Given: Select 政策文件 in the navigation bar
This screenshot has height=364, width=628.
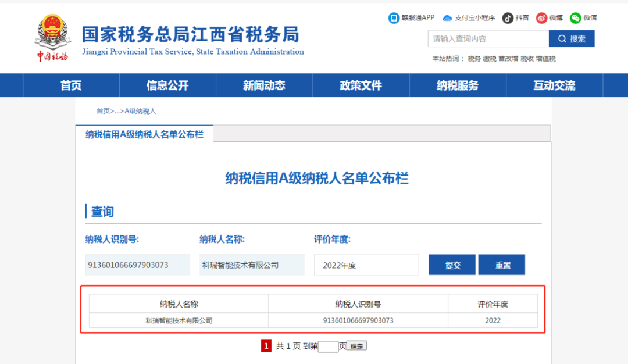Looking at the screenshot, I should point(361,85).
